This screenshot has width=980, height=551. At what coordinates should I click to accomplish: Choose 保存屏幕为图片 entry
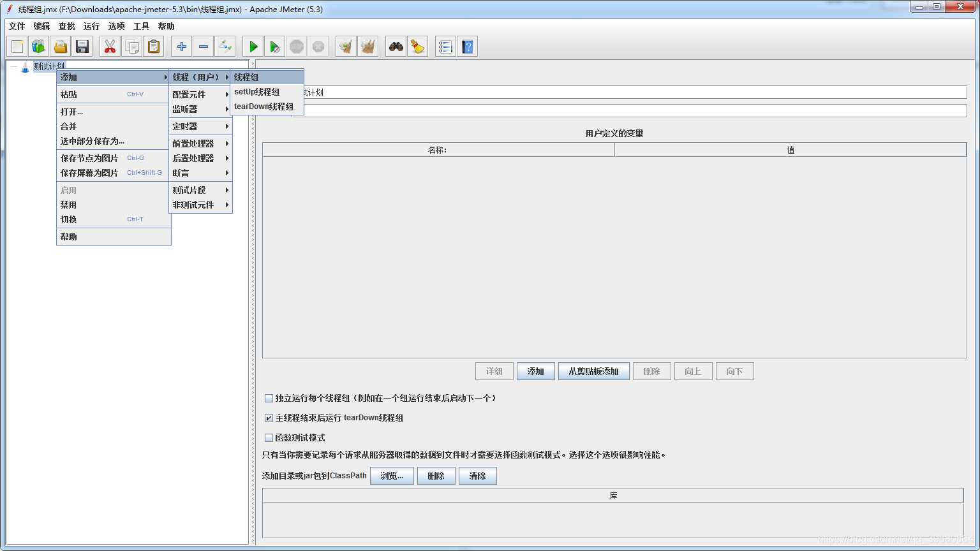[114, 173]
